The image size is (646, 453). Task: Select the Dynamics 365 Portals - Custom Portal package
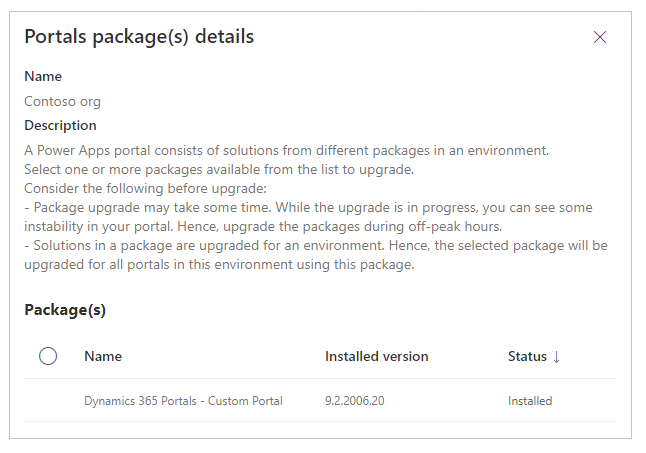[183, 401]
